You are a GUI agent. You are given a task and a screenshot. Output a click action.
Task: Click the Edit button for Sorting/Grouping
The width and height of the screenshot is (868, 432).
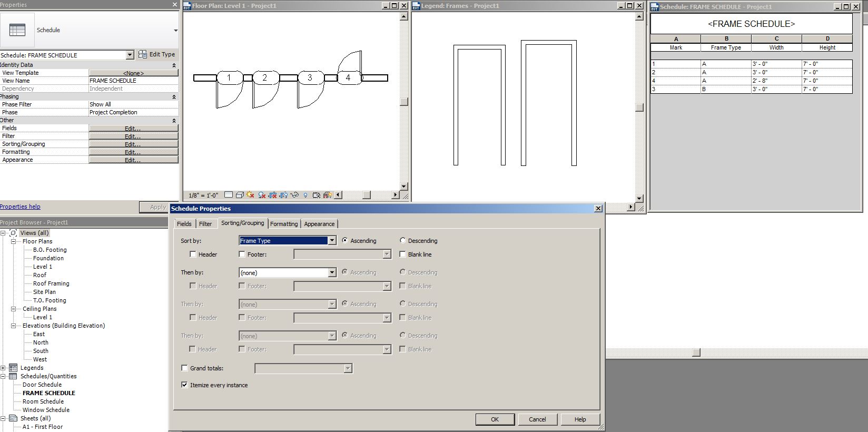pyautogui.click(x=133, y=144)
